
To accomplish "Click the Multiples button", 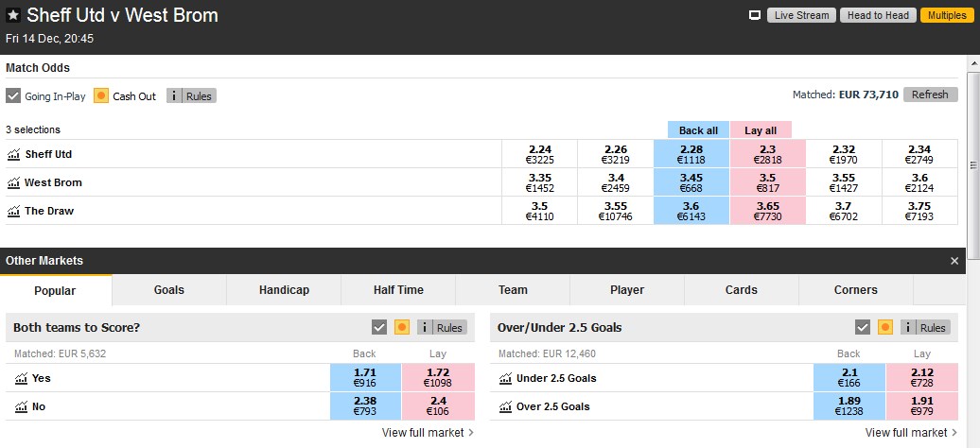I will point(947,16).
